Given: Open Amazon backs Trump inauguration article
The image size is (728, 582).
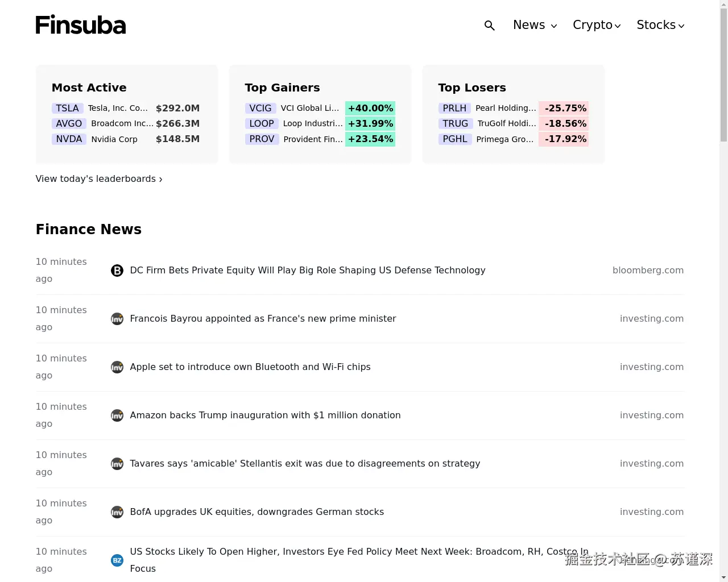Looking at the screenshot, I should tap(265, 415).
